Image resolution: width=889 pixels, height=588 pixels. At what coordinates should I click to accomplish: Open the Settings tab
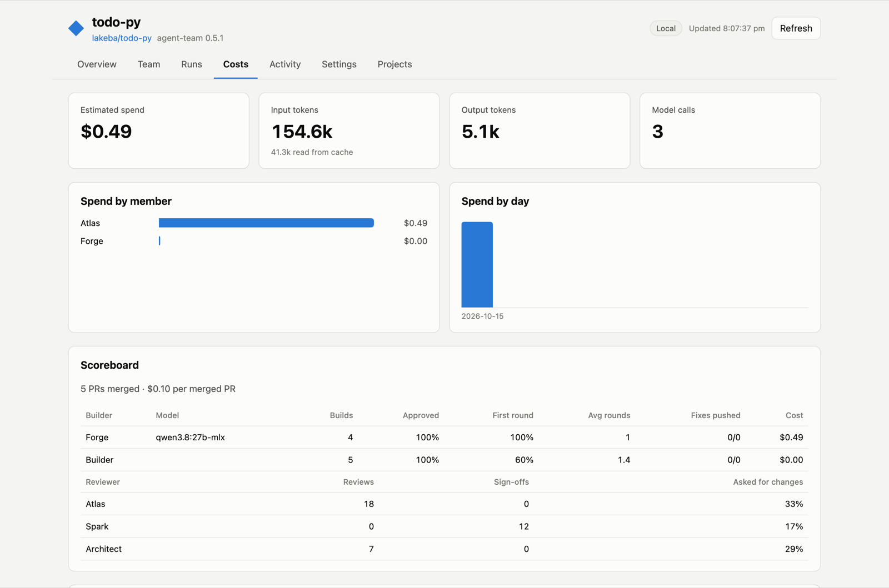[x=339, y=64]
